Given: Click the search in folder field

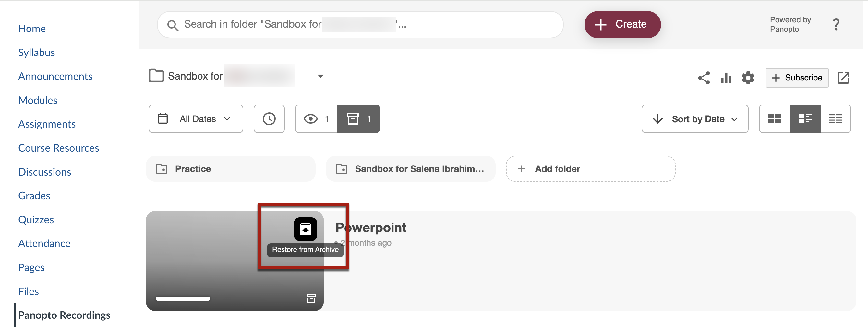Looking at the screenshot, I should coord(360,25).
